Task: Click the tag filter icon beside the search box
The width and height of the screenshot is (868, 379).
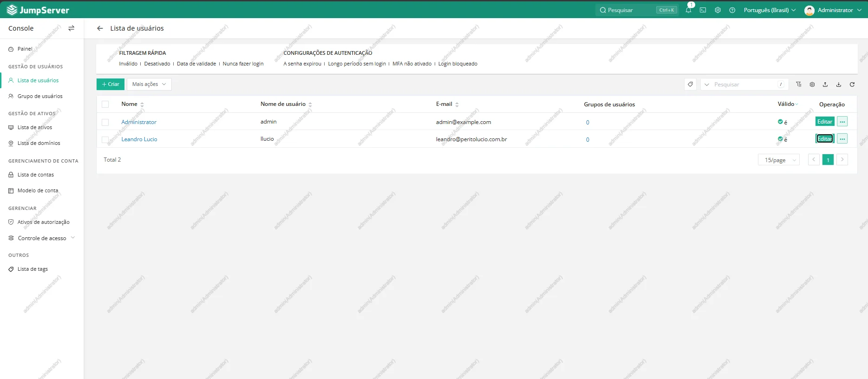Action: pos(690,85)
